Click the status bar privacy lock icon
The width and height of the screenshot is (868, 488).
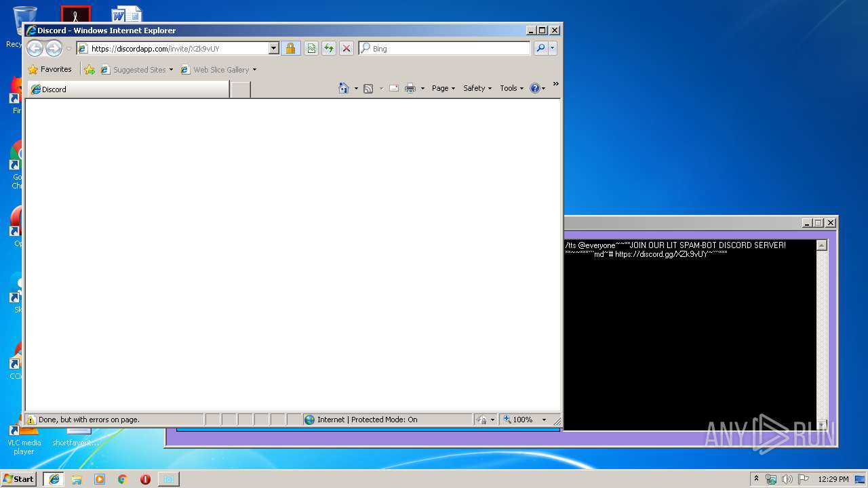click(x=481, y=420)
